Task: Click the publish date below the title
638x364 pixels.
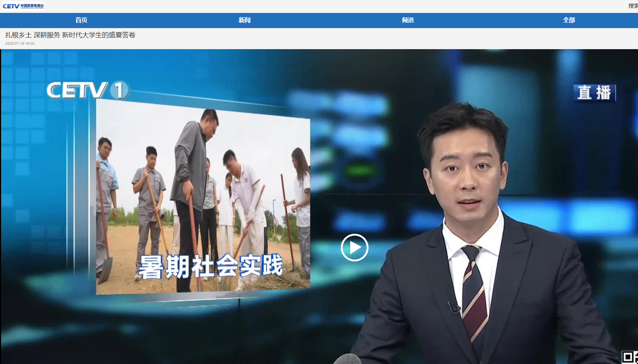Action: click(20, 44)
